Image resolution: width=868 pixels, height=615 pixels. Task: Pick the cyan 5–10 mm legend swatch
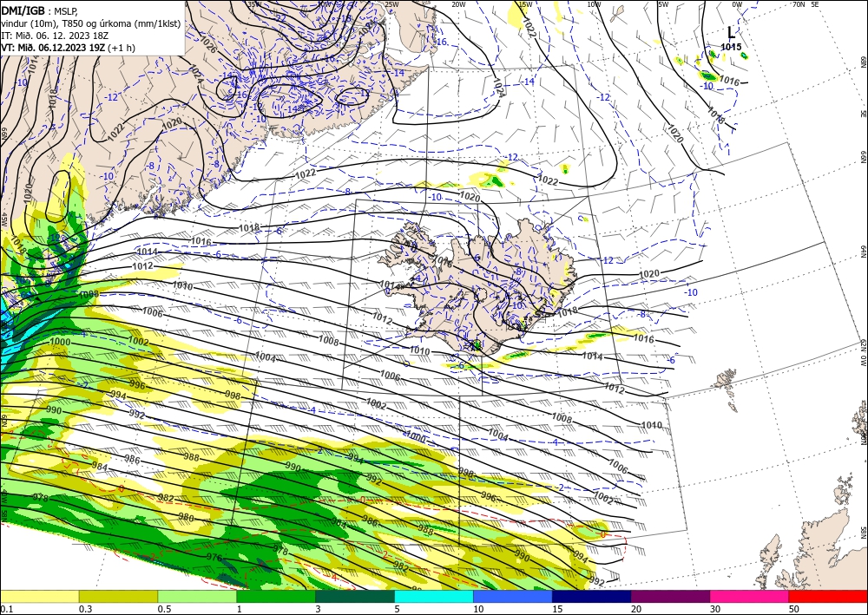(x=434, y=596)
